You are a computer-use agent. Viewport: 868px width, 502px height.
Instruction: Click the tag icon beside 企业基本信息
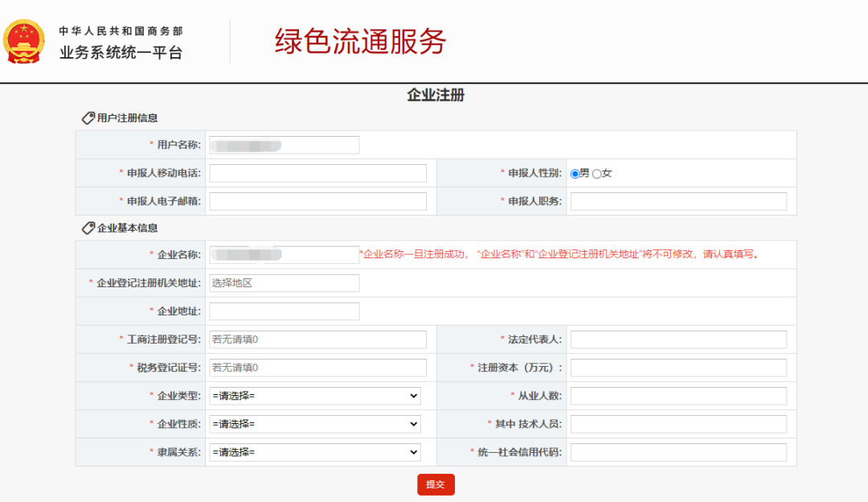(88, 228)
